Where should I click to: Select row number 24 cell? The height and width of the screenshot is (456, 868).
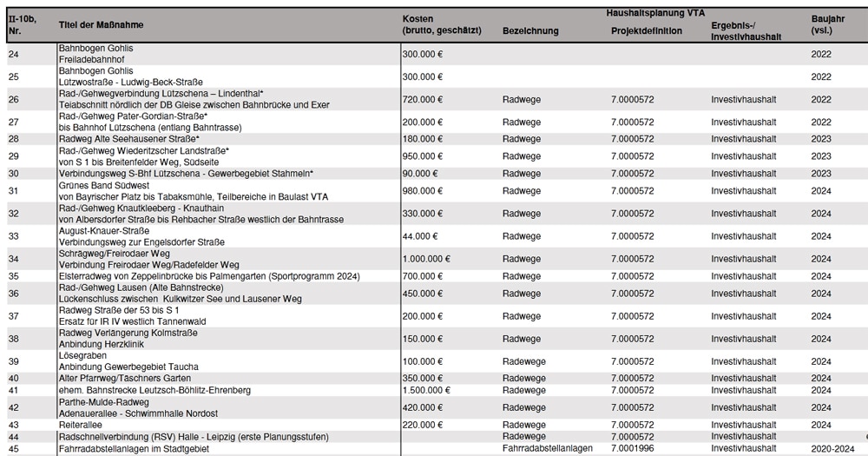click(x=14, y=54)
